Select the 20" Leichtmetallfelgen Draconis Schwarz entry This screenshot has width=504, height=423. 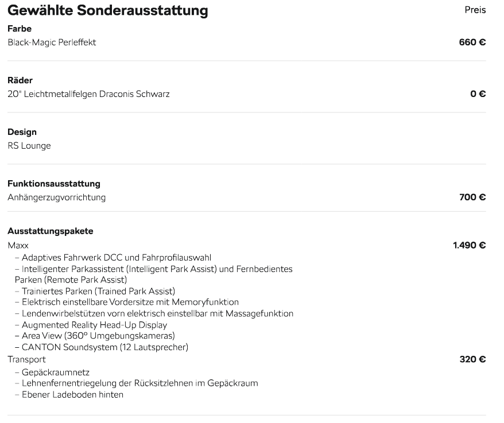pyautogui.click(x=88, y=94)
